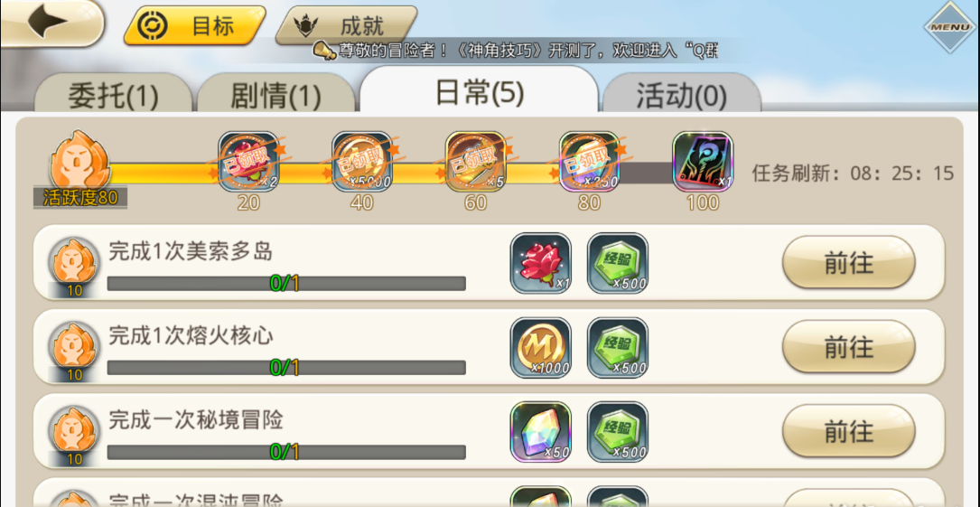Tap the rose reward icon for 美索多岛
The width and height of the screenshot is (980, 507).
[x=541, y=263]
